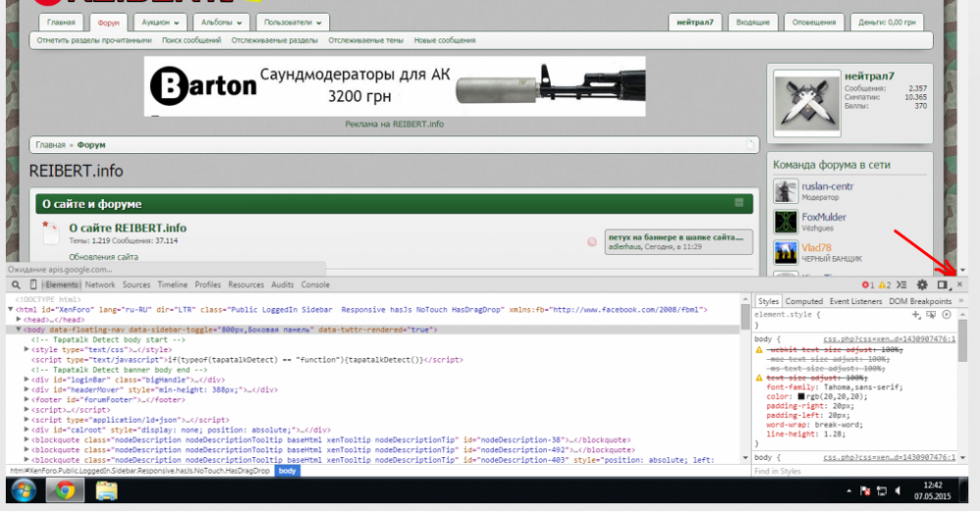The height and width of the screenshot is (511, 980).
Task: Open Chrome from the Windows taskbar
Action: pyautogui.click(x=66, y=489)
